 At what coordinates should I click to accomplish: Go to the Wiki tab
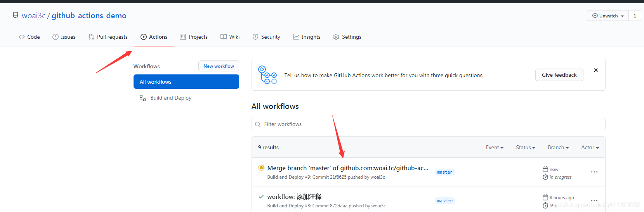click(230, 37)
